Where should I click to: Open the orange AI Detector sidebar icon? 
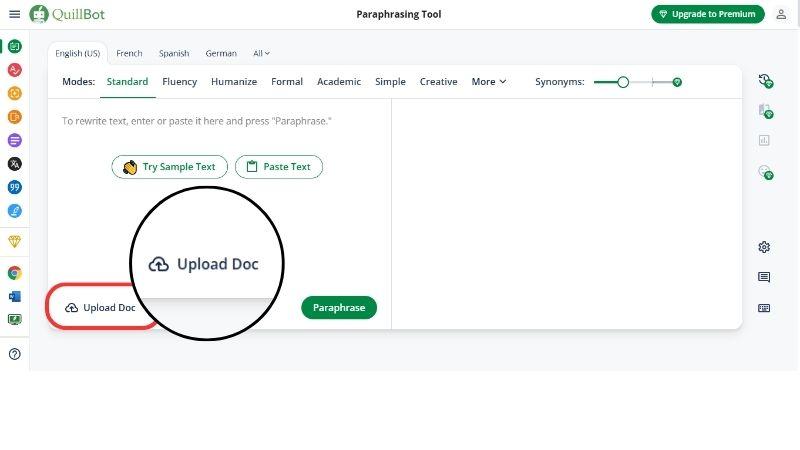pos(15,117)
